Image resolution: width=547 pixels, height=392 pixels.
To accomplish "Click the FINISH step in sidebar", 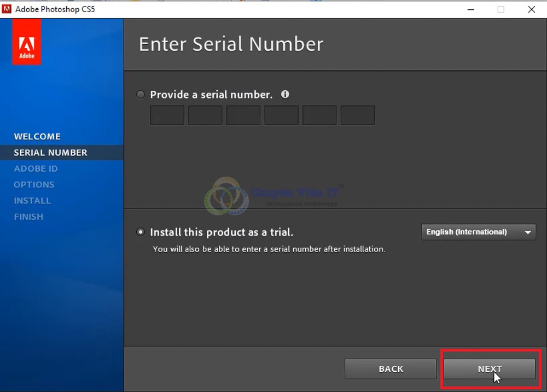I will click(x=28, y=217).
